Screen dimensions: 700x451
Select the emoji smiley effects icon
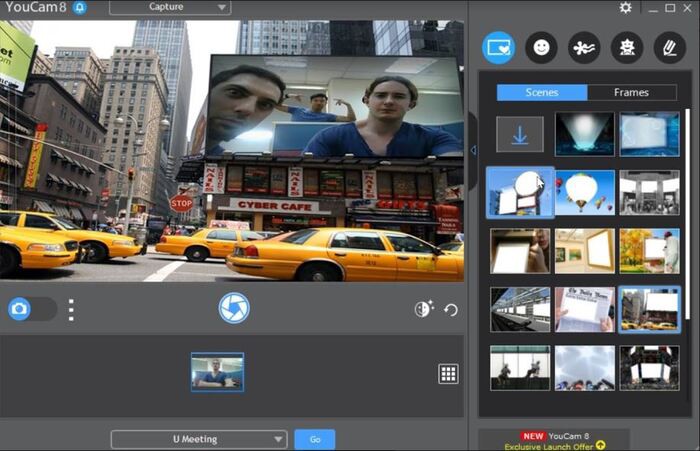tap(541, 47)
